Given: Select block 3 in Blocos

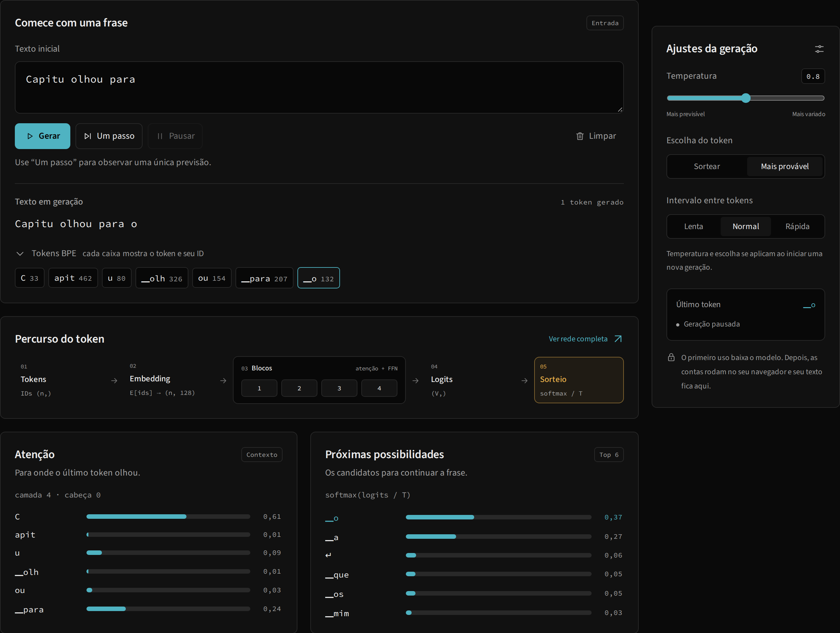Looking at the screenshot, I should pyautogui.click(x=339, y=388).
